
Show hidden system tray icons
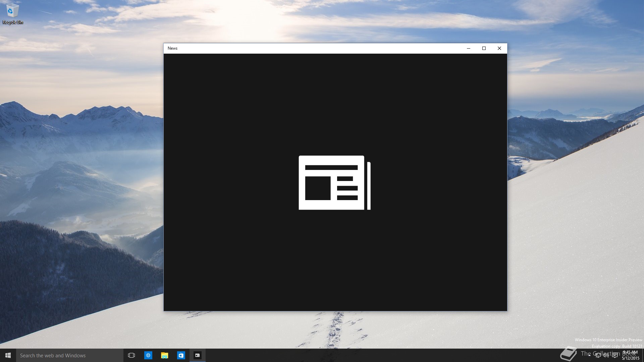click(x=589, y=355)
